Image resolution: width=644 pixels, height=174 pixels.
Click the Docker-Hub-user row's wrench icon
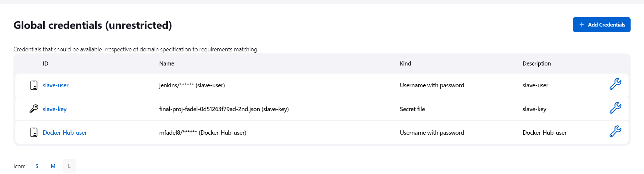click(615, 131)
